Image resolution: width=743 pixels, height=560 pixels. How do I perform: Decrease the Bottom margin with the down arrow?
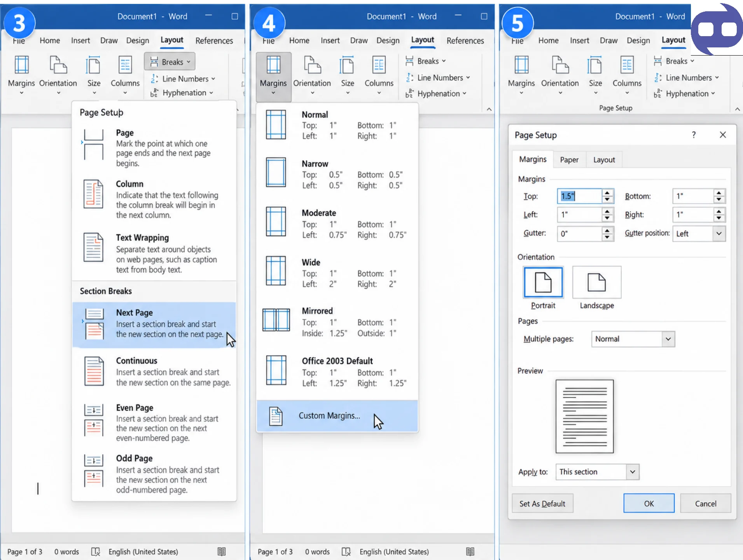(x=719, y=200)
